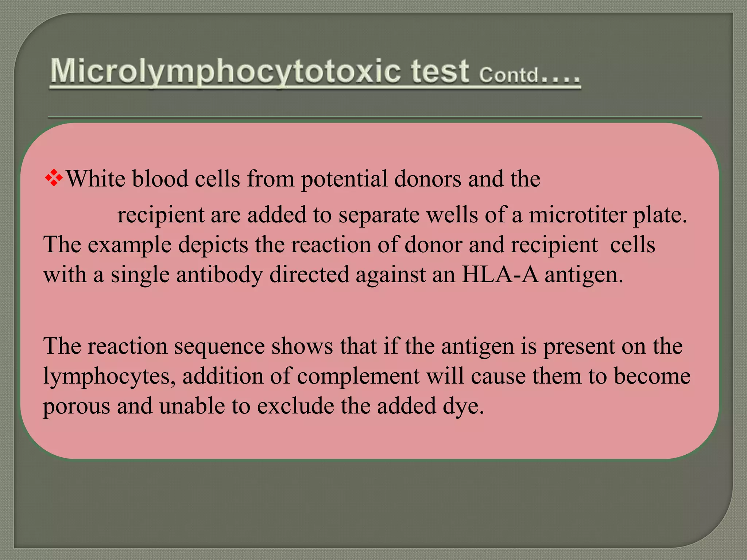This screenshot has height=560, width=747.
Task: Click the word Contd in the title
Action: (x=508, y=75)
